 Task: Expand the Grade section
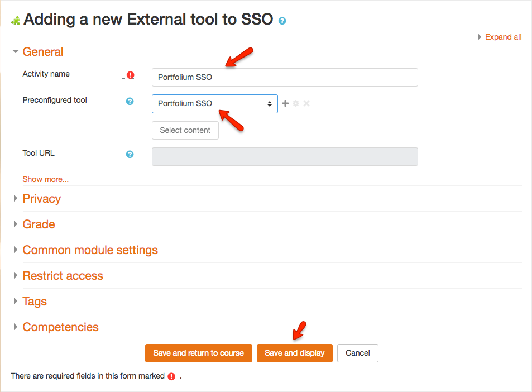[39, 224]
